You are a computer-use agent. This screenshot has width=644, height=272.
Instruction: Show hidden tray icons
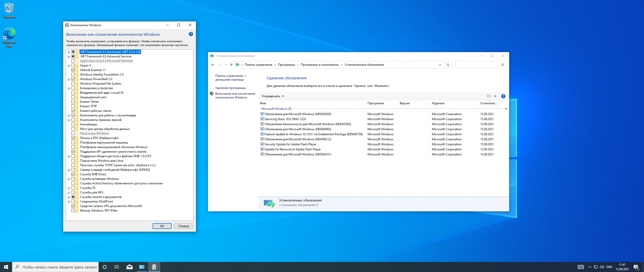pos(590,267)
